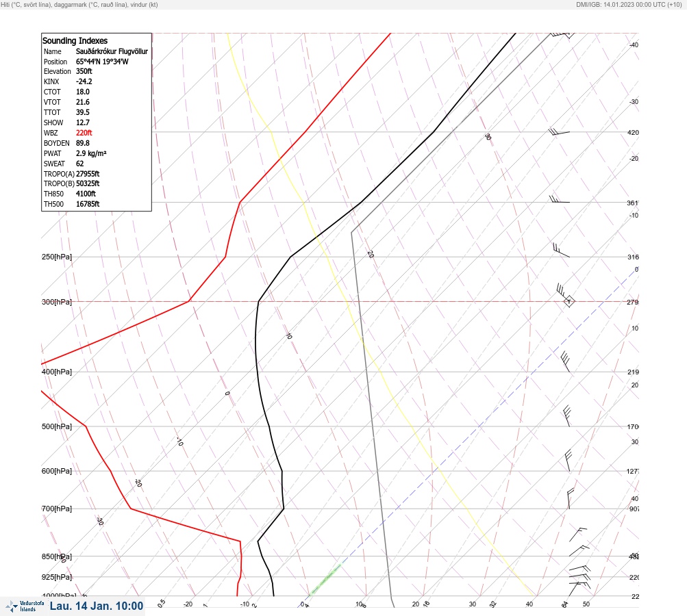Screen dimensions: 687x616
Task: Click the Position value 65°44'N 19°34'W
Action: click(x=102, y=62)
